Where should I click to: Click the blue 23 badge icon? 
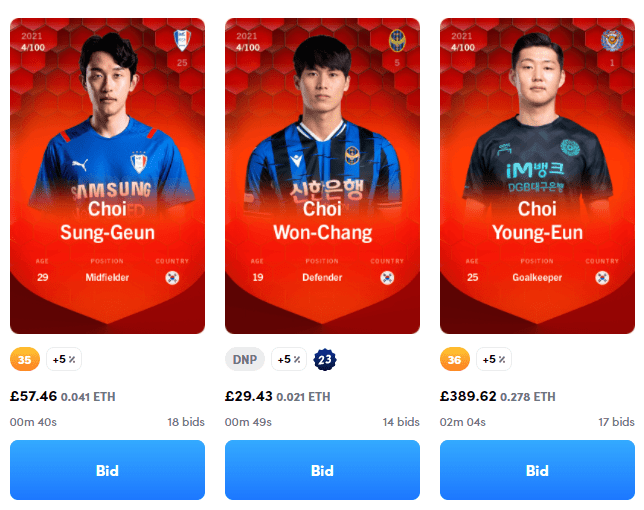pyautogui.click(x=325, y=359)
